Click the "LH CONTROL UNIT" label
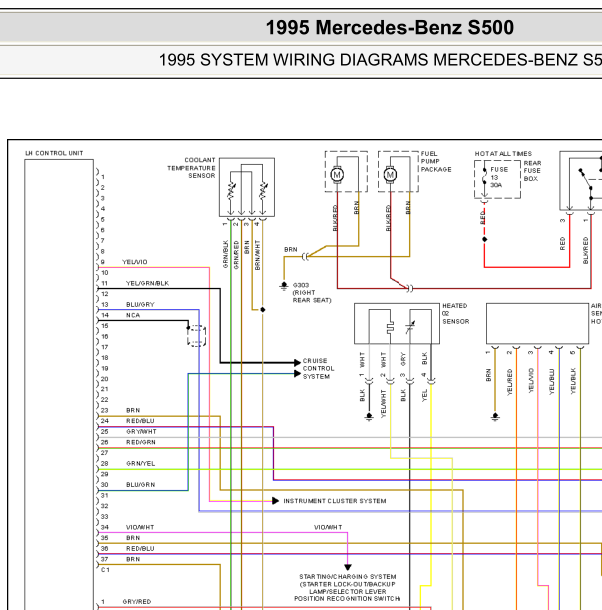 (x=54, y=153)
